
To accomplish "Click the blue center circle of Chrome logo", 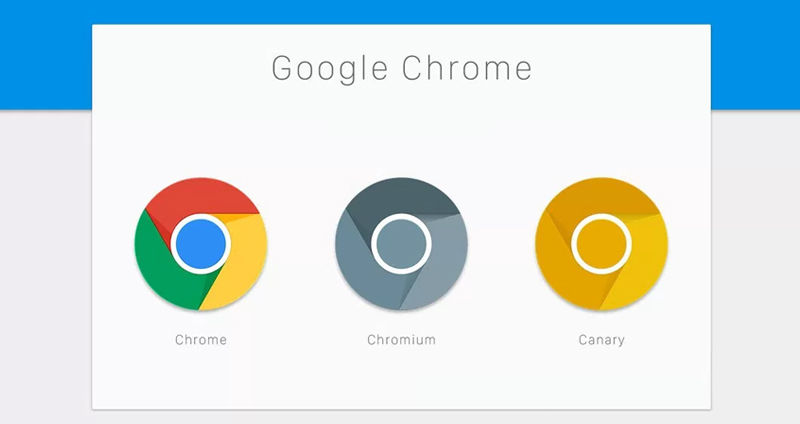I will point(201,244).
